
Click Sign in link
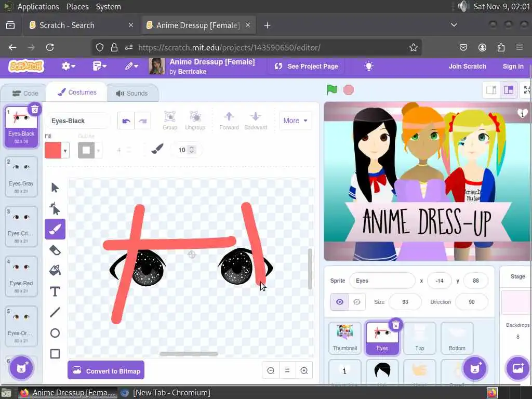click(x=513, y=66)
